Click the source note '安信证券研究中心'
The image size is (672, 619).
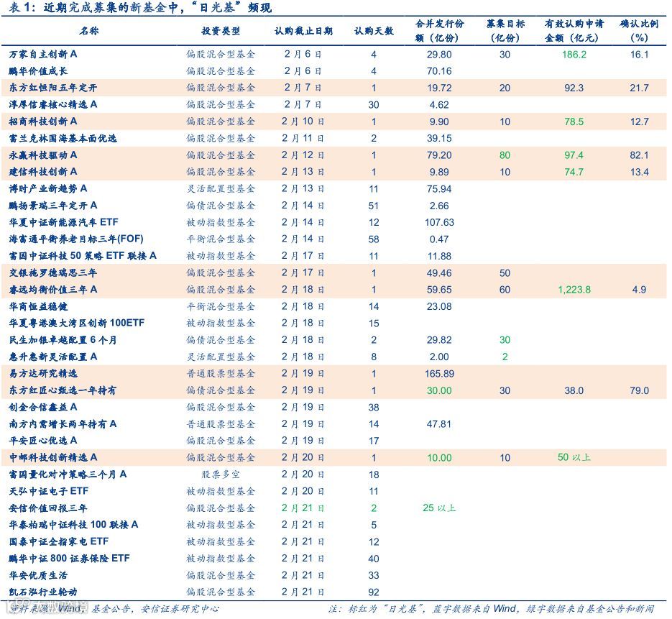click(x=180, y=609)
